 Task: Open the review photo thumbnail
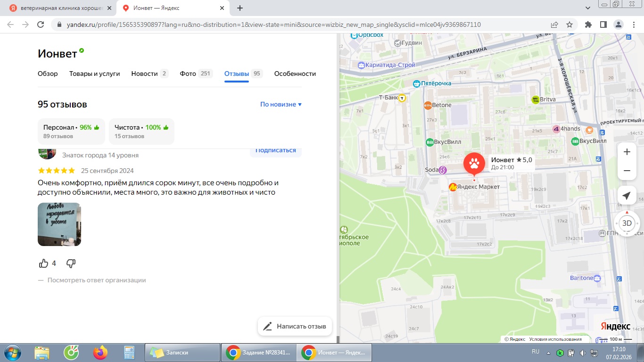pyautogui.click(x=59, y=224)
